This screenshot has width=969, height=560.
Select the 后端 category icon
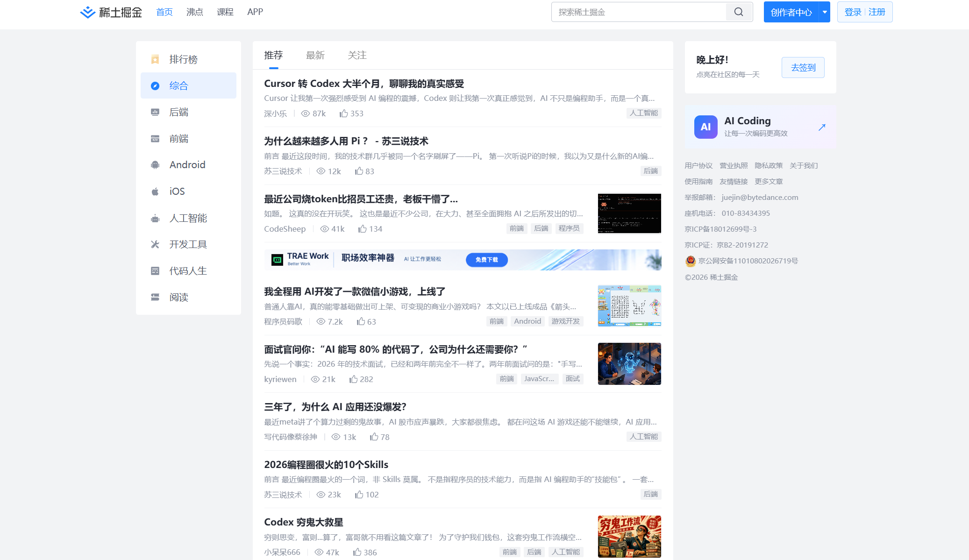pyautogui.click(x=155, y=112)
